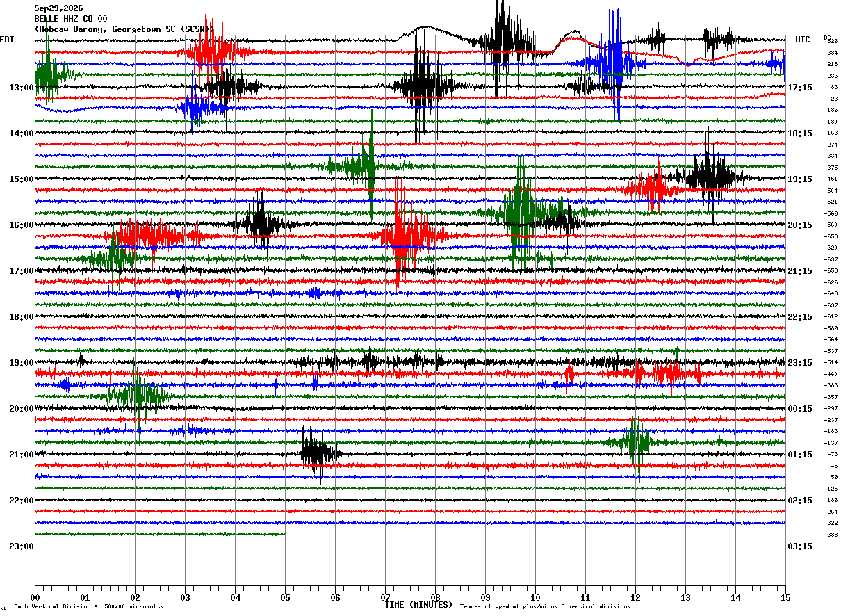Select minute 10 on the bottom axis
Image resolution: width=841 pixels, height=616 pixels.
pyautogui.click(x=535, y=598)
